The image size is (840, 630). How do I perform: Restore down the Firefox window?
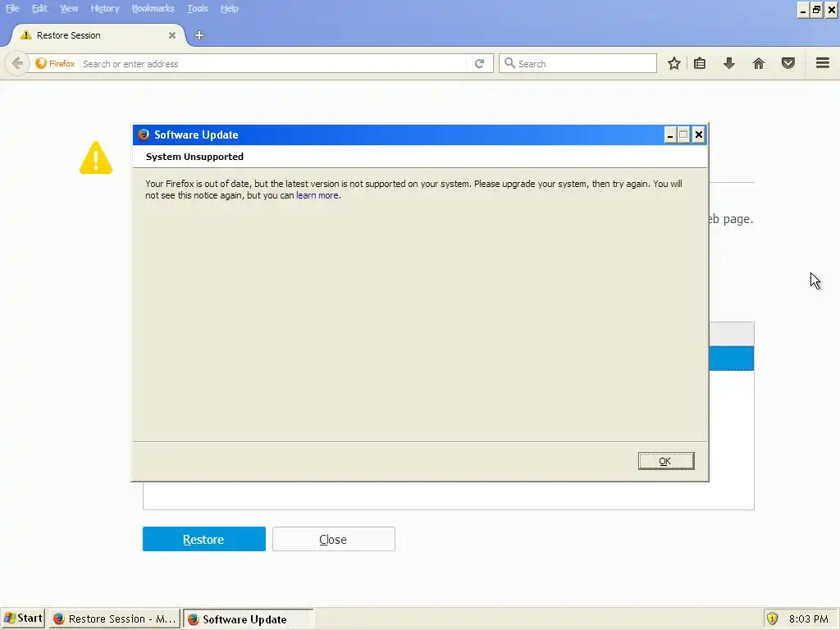click(816, 10)
